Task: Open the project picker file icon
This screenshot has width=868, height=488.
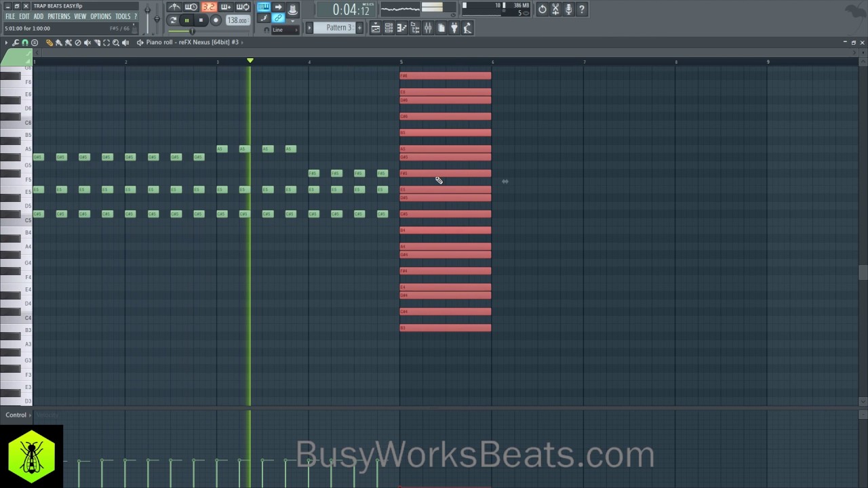Action: pos(441,28)
